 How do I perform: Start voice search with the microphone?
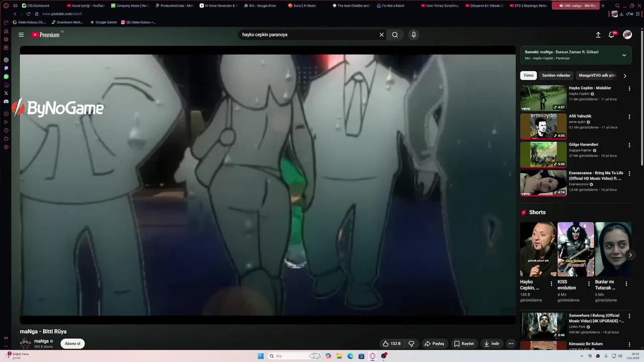click(414, 35)
